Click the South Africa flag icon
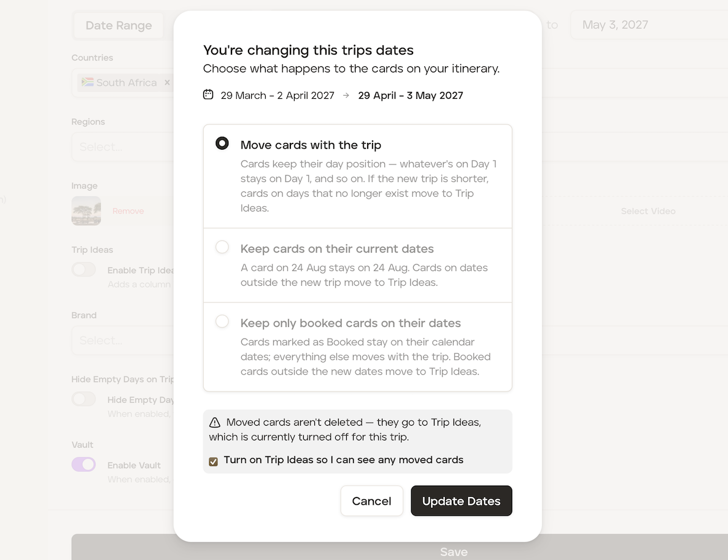 point(88,82)
